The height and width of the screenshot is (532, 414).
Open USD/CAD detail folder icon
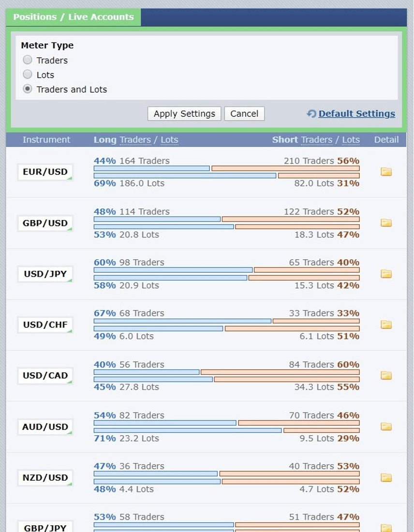tap(386, 375)
